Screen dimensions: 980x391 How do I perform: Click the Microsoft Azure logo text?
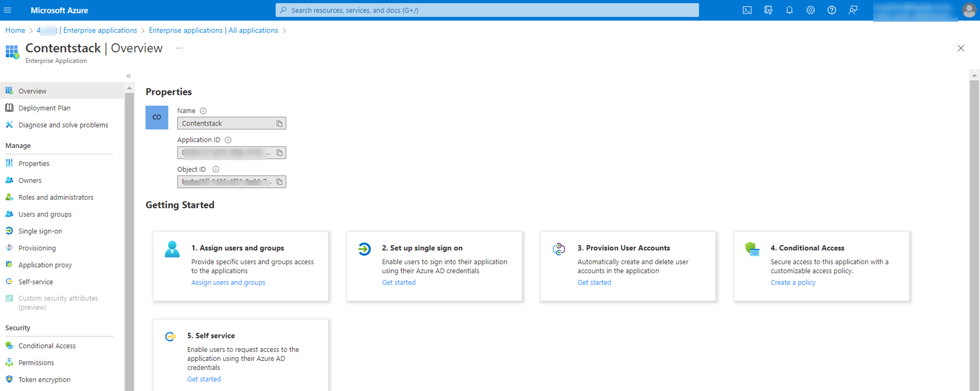[x=59, y=10]
